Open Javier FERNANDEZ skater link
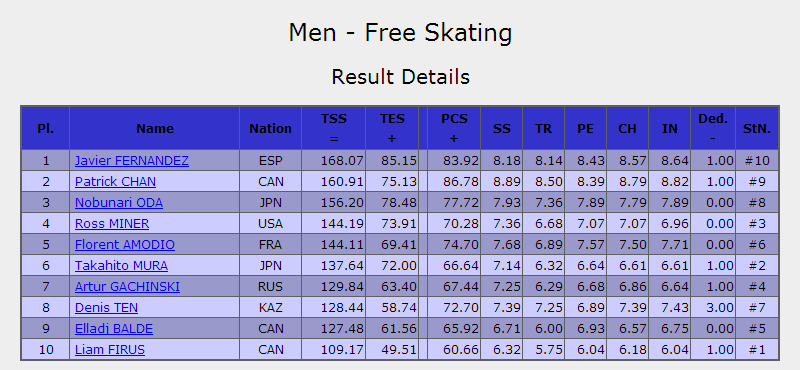Screen dimensions: 800x370 [x=132, y=161]
